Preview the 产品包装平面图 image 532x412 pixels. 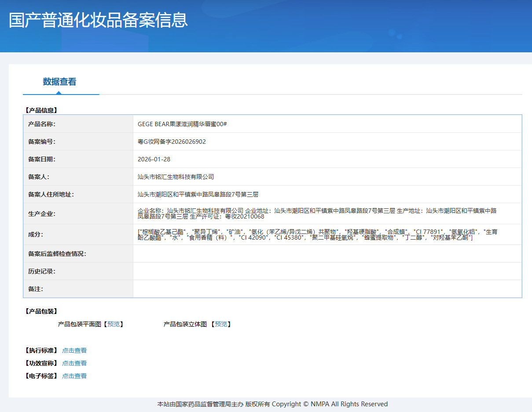tap(114, 324)
